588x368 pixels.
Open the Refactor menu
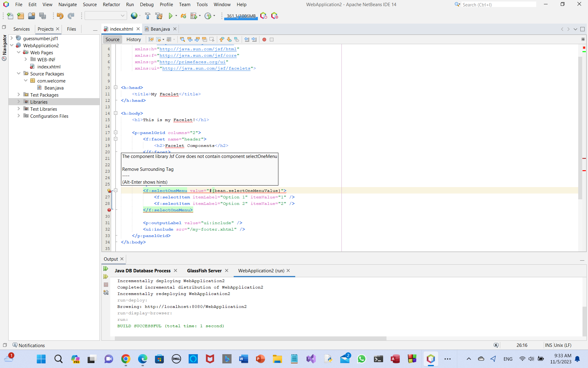(x=111, y=5)
